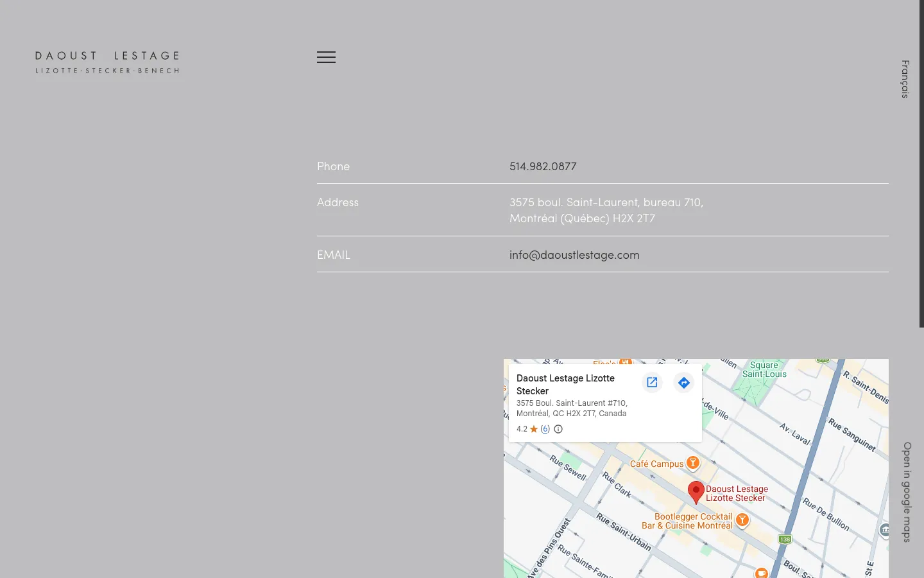Call phone number 514.982.0877
Image resolution: width=924 pixels, height=578 pixels.
543,166
